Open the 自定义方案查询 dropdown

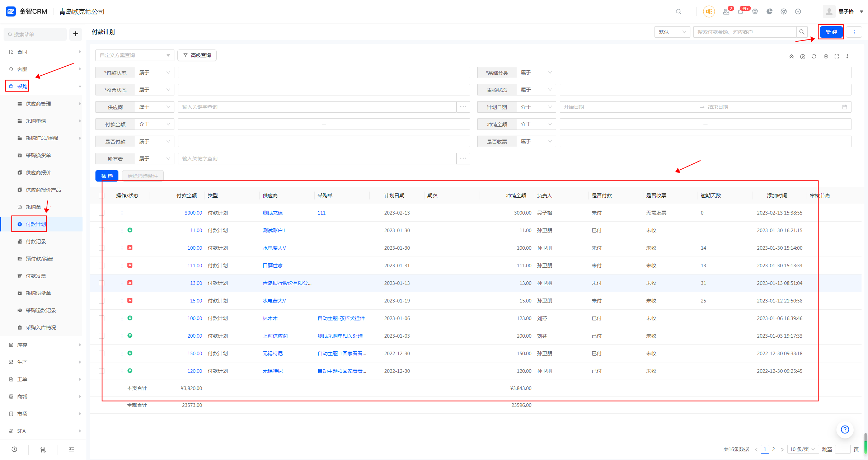[135, 55]
